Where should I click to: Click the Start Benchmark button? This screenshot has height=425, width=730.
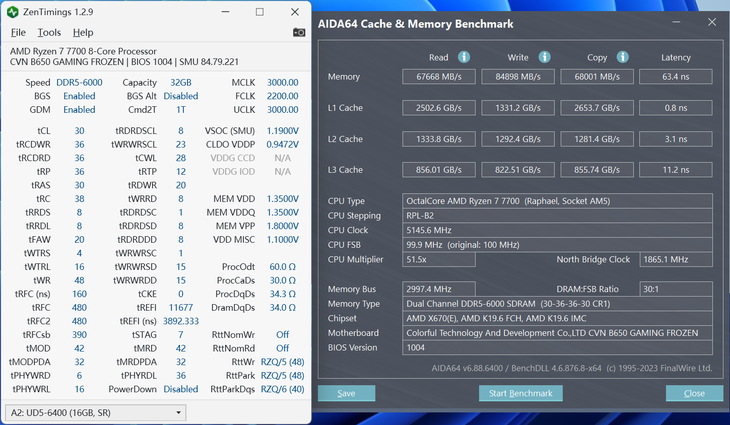(x=520, y=393)
